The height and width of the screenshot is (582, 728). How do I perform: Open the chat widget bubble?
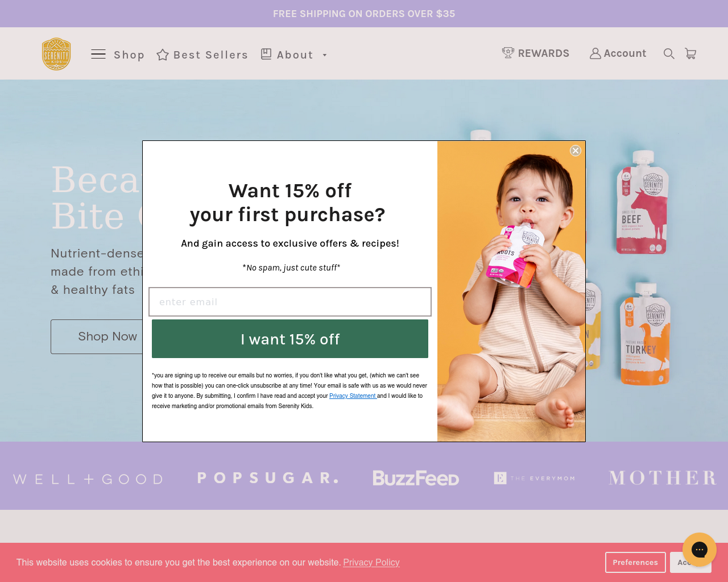click(x=700, y=550)
